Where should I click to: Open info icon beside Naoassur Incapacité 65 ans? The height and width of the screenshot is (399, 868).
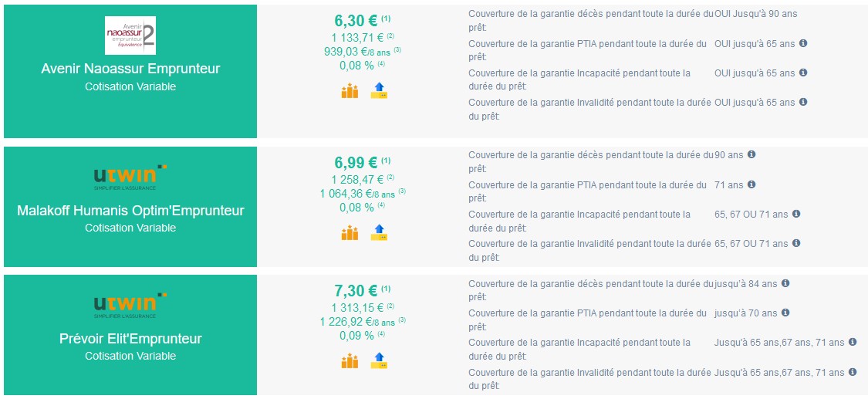[x=803, y=73]
